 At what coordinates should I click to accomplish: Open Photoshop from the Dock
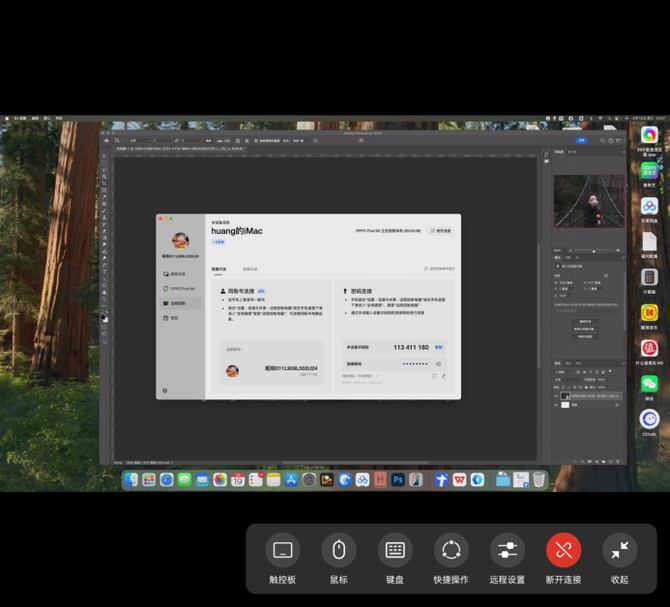pyautogui.click(x=398, y=480)
